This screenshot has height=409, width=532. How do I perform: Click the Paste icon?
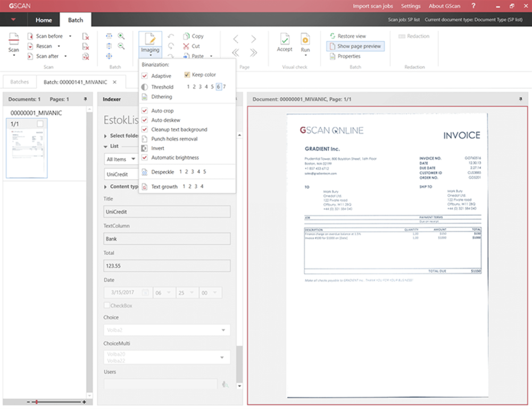(x=186, y=56)
